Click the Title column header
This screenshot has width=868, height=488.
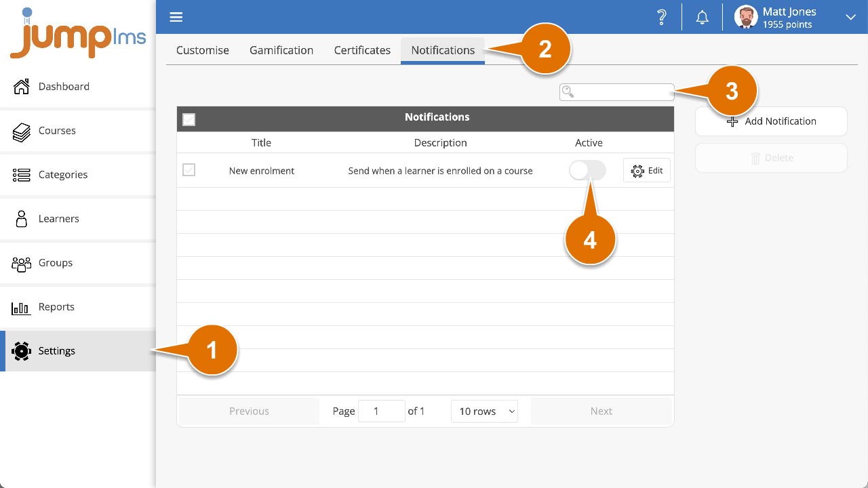coord(261,143)
